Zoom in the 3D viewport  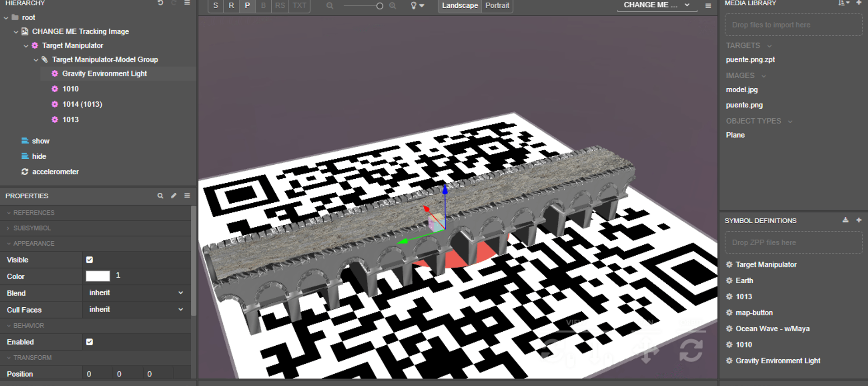pos(392,5)
